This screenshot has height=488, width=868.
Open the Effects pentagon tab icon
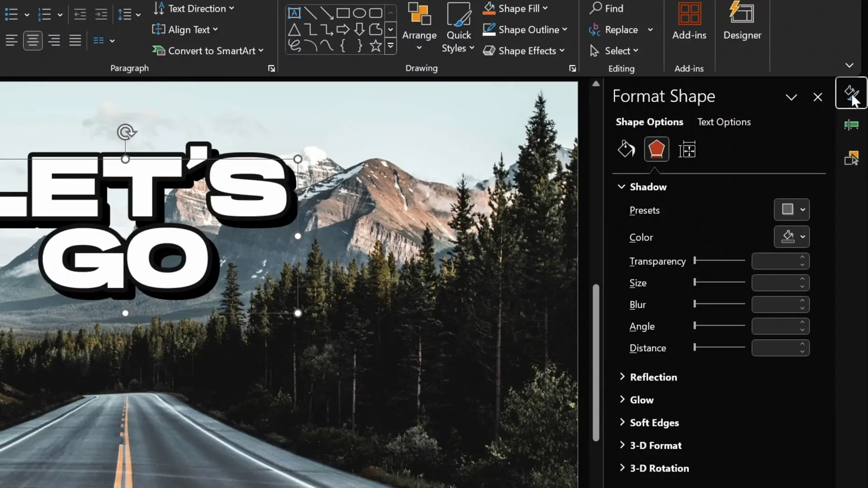click(656, 149)
